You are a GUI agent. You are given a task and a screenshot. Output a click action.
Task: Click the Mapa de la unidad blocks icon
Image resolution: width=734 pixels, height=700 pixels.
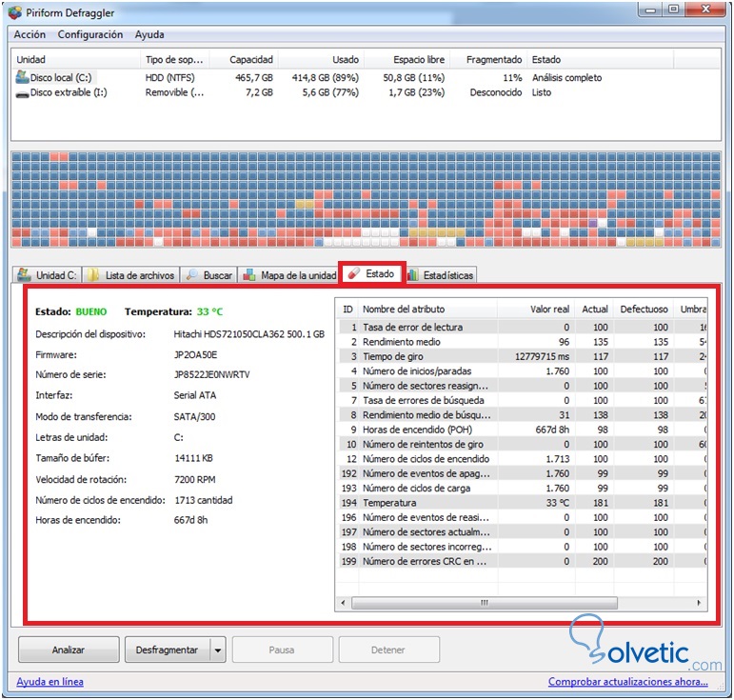pyautogui.click(x=249, y=275)
